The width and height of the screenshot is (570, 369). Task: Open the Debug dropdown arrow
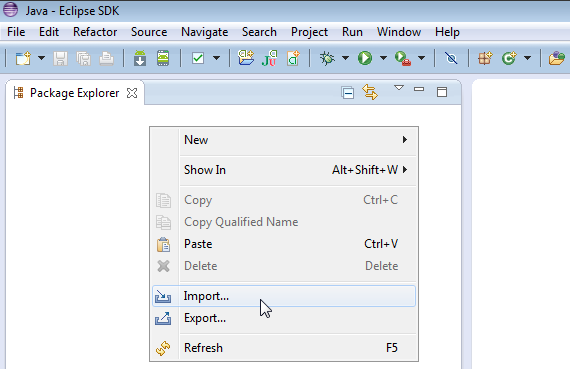(x=345, y=58)
